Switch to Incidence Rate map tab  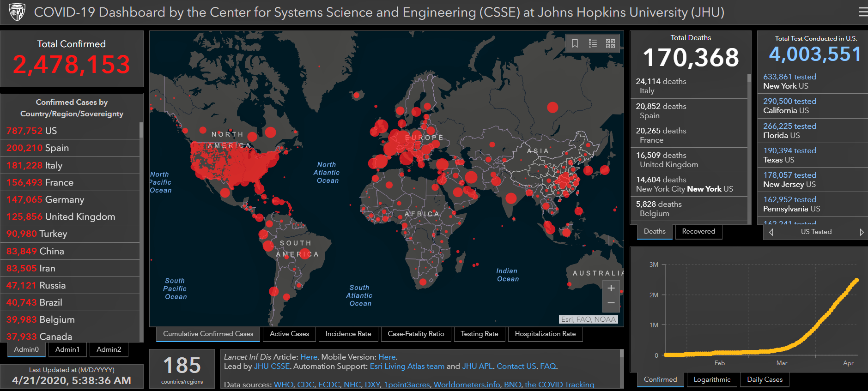click(x=348, y=334)
